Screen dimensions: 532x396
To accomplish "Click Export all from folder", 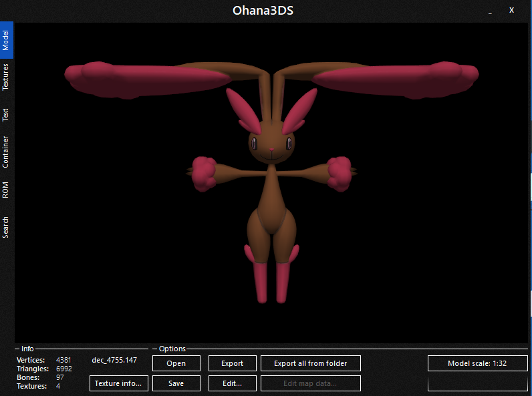I will click(x=311, y=363).
